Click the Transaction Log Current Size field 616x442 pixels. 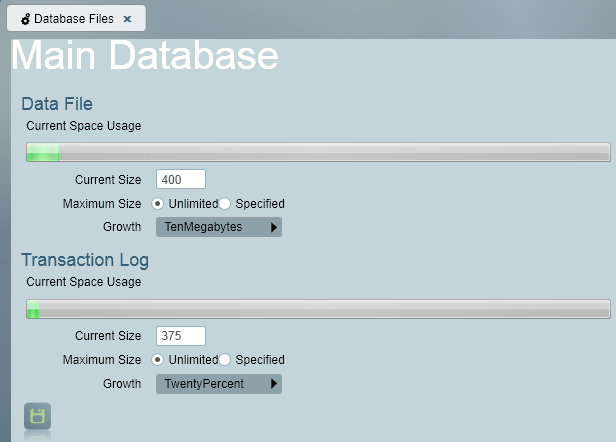coord(181,336)
